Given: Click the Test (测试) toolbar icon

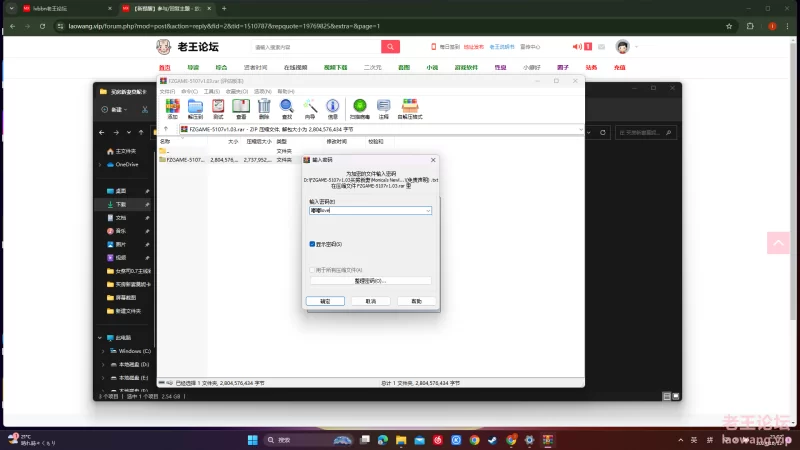Looking at the screenshot, I should (218, 109).
